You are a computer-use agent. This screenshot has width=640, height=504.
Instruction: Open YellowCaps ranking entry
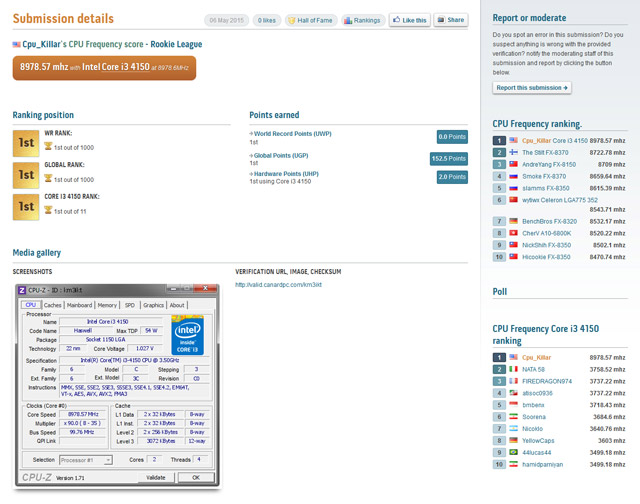pyautogui.click(x=538, y=440)
